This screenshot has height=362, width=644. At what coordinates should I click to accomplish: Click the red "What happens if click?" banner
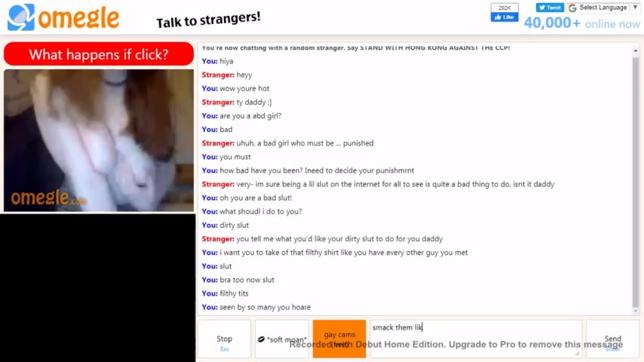[99, 54]
